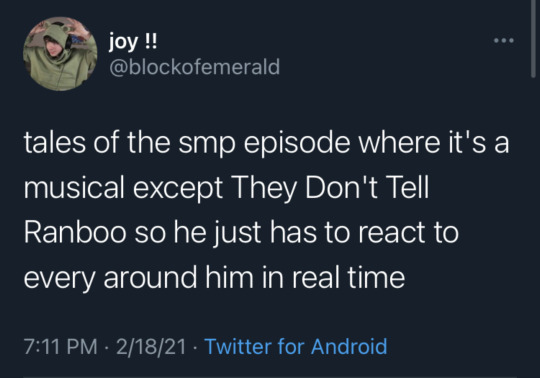Open the display name "joy !!"

click(x=133, y=42)
